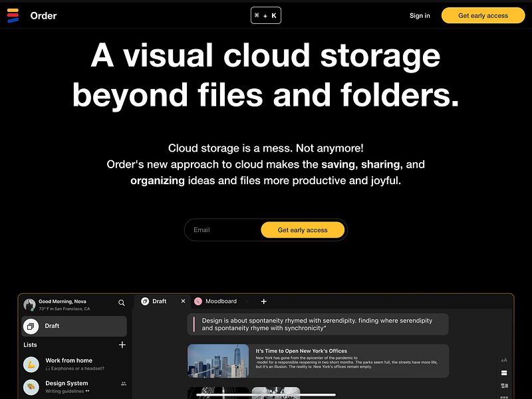Screen dimensions: 532x399
Task: Click '73° F in San Francisco, CA' text
Action: (x=65, y=309)
